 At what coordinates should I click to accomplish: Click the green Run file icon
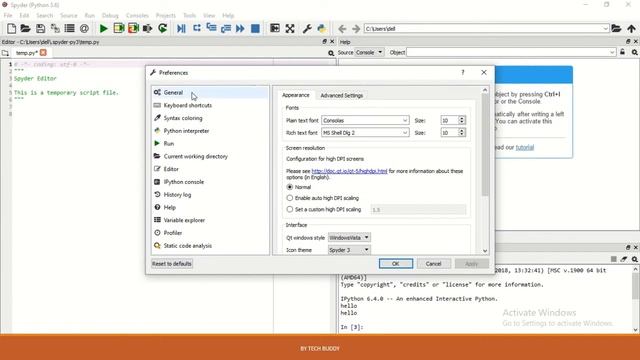point(104,28)
